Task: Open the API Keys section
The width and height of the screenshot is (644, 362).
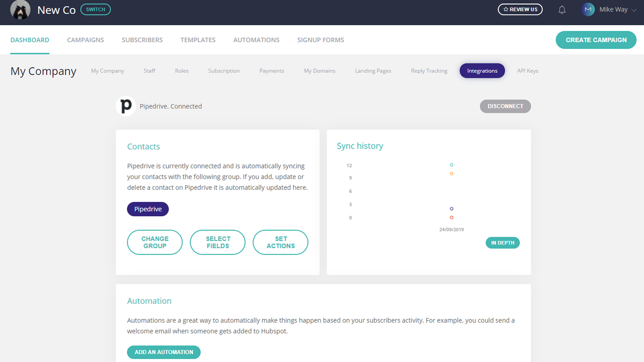Action: [x=528, y=71]
